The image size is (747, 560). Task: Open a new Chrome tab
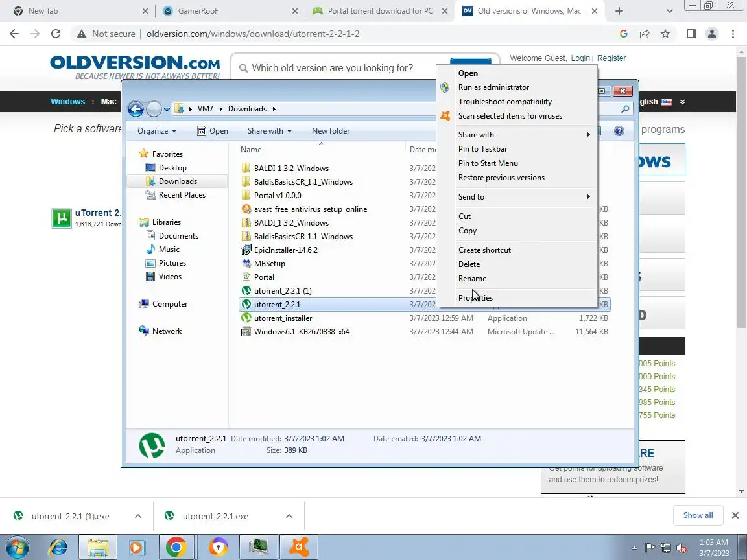point(619,11)
